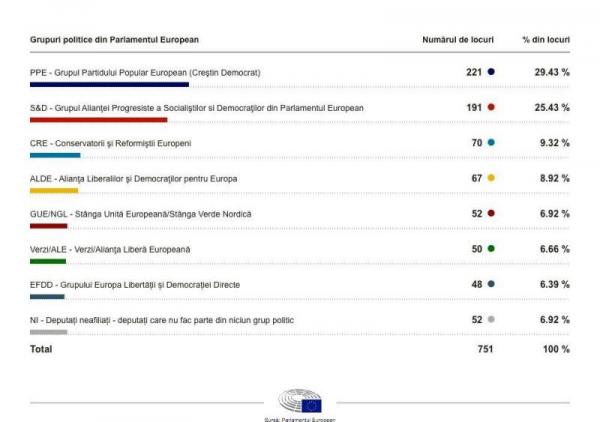Click the red S&D color dot
Image resolution: width=600 pixels, height=422 pixels.
[x=491, y=107]
